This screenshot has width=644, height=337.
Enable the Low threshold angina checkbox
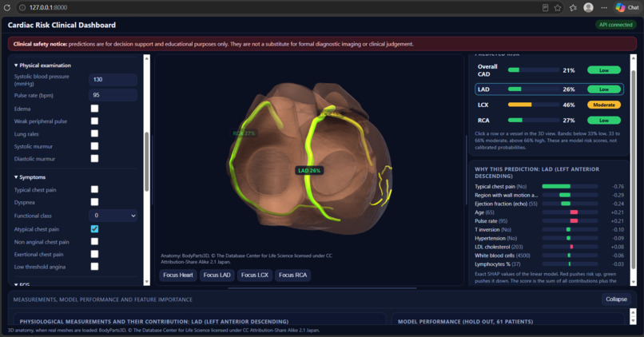click(94, 267)
